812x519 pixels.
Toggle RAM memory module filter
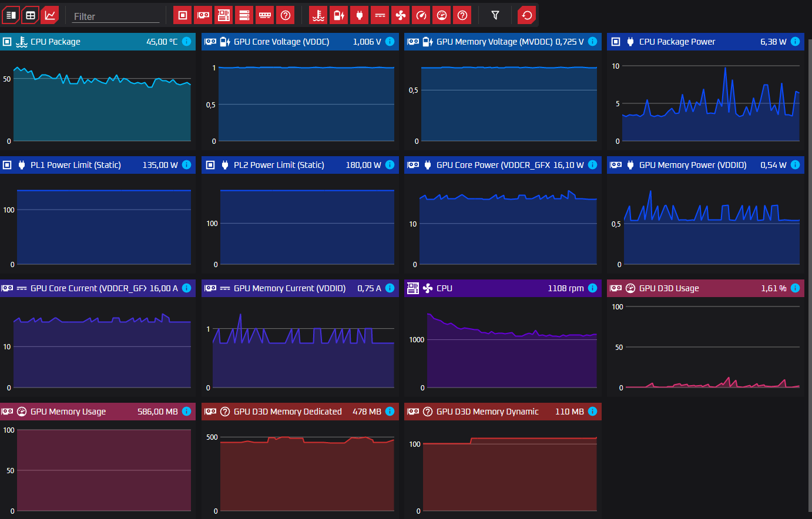click(264, 15)
